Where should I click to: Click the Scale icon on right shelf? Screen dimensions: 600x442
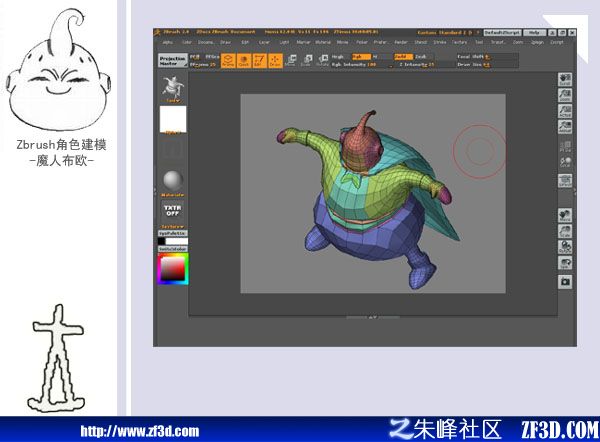565,231
